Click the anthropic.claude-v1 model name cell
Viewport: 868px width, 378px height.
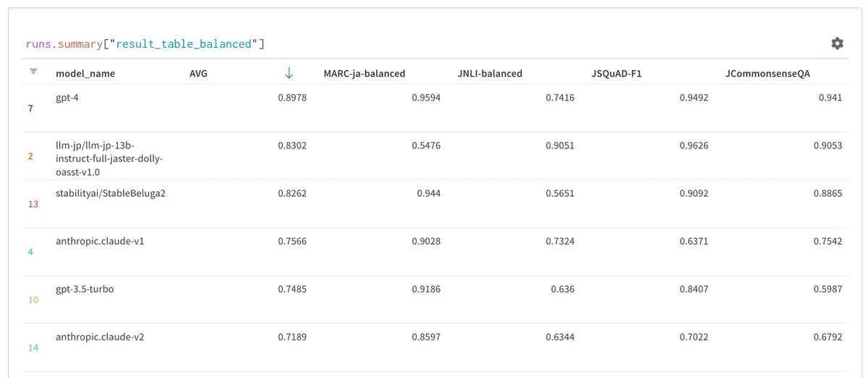pos(100,241)
